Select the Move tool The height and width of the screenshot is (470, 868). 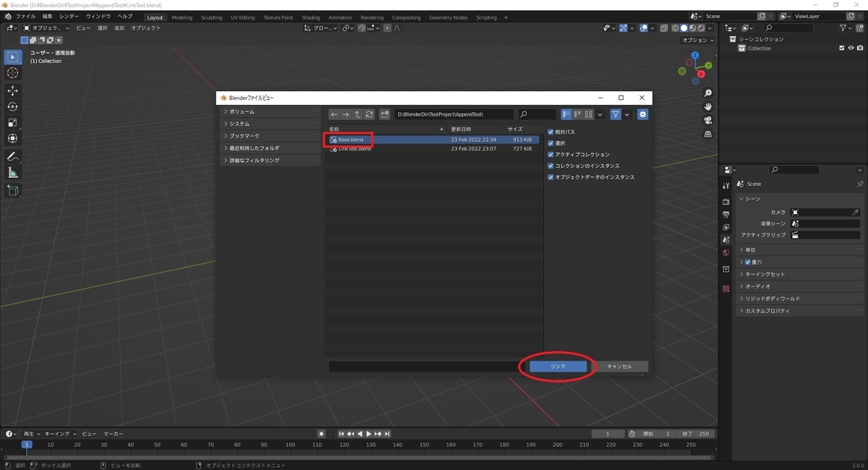click(12, 90)
